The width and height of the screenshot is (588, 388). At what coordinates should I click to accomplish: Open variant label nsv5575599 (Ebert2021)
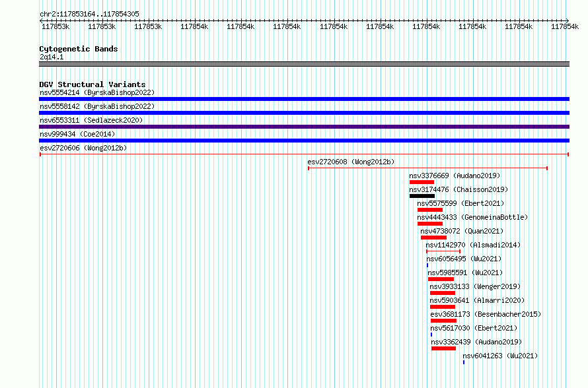coord(460,203)
